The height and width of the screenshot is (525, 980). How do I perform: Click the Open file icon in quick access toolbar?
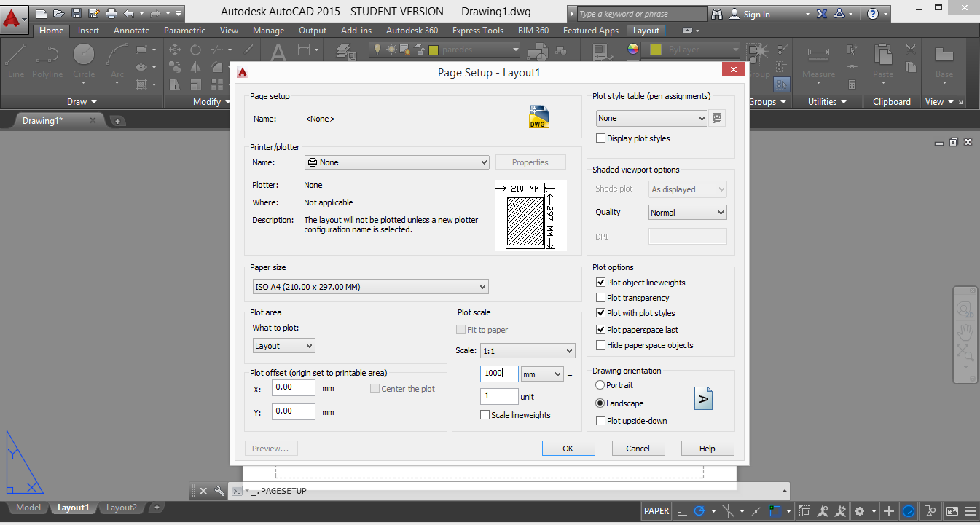(x=59, y=13)
